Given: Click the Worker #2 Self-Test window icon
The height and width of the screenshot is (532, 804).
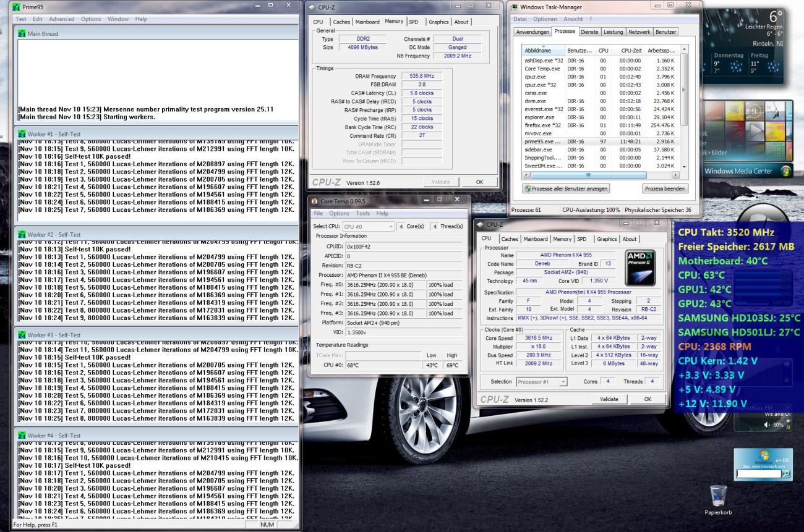Looking at the screenshot, I should click(x=22, y=234).
